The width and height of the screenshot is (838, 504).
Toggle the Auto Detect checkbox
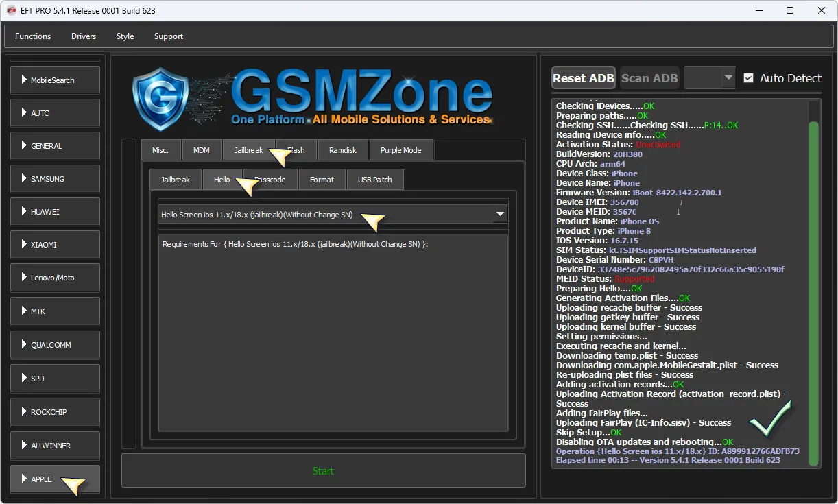coord(748,78)
